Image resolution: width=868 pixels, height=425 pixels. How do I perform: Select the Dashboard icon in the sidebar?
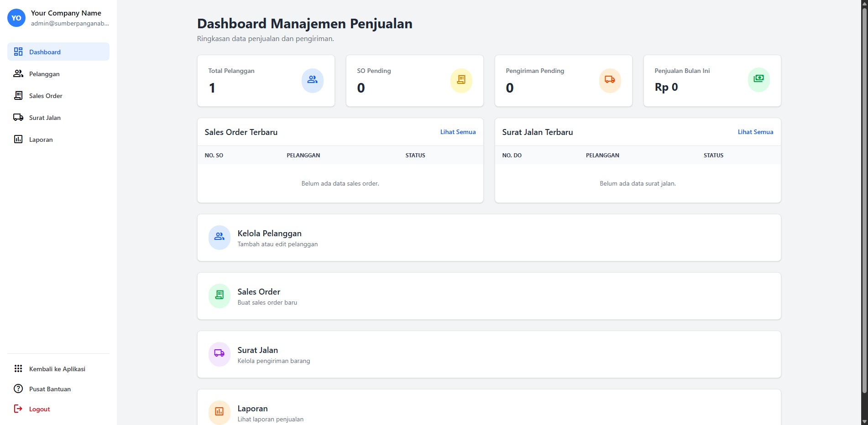tap(18, 52)
